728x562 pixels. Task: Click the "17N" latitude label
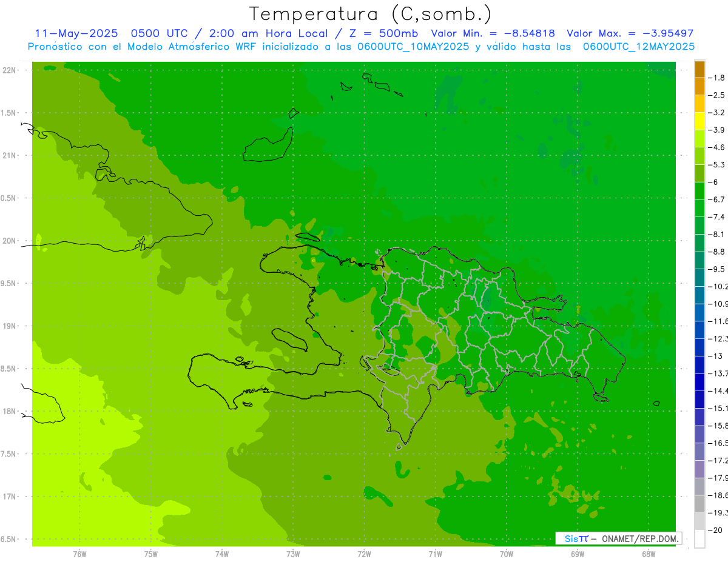click(10, 497)
